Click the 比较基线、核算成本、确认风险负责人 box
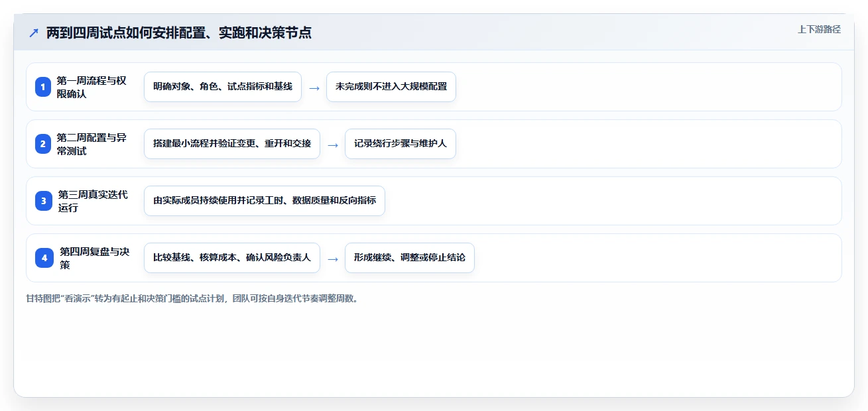 click(232, 258)
